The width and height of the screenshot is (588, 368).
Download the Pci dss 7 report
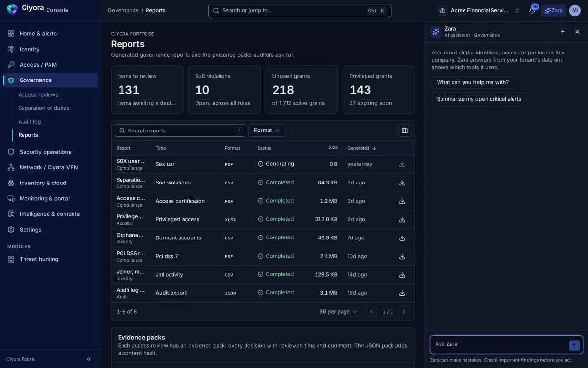[x=402, y=256]
